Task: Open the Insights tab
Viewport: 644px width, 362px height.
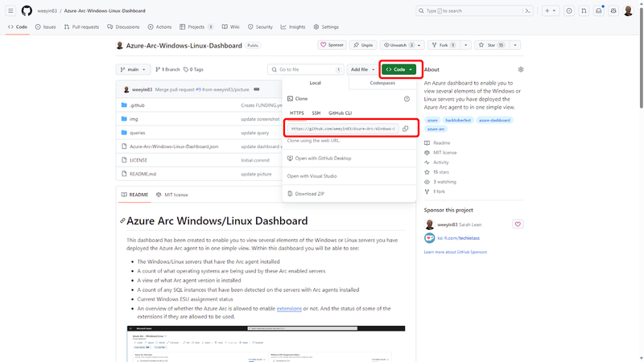Action: (x=293, y=27)
